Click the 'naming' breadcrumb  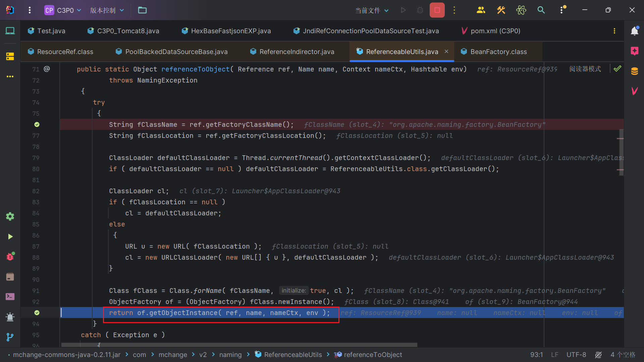(x=230, y=355)
